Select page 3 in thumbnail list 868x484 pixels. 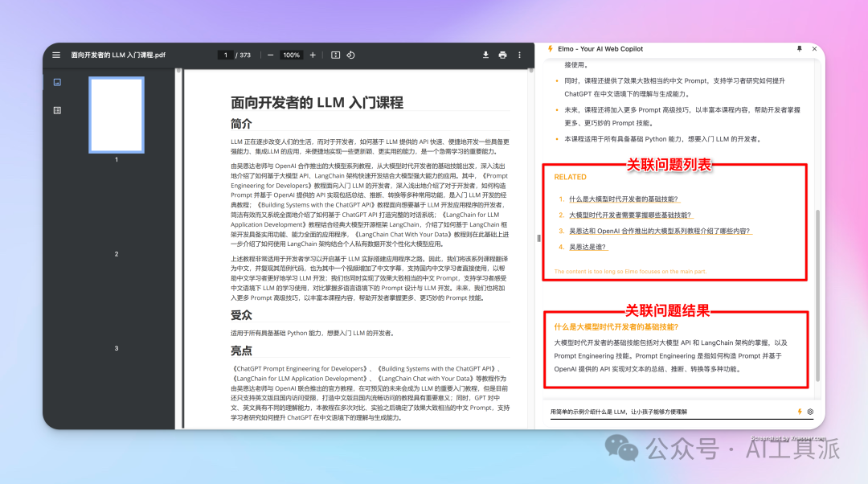(x=117, y=348)
